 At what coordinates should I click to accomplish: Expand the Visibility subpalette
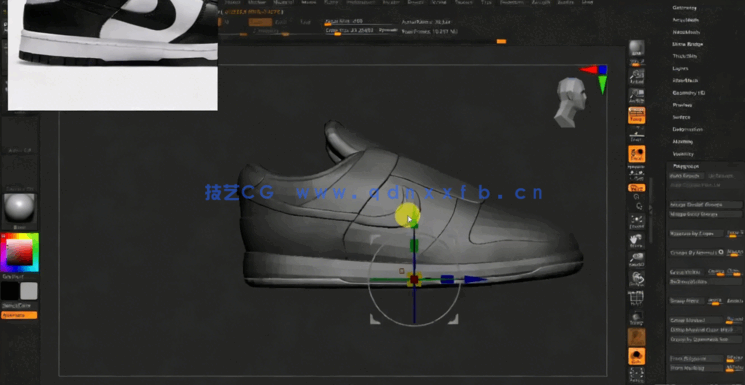click(x=684, y=154)
